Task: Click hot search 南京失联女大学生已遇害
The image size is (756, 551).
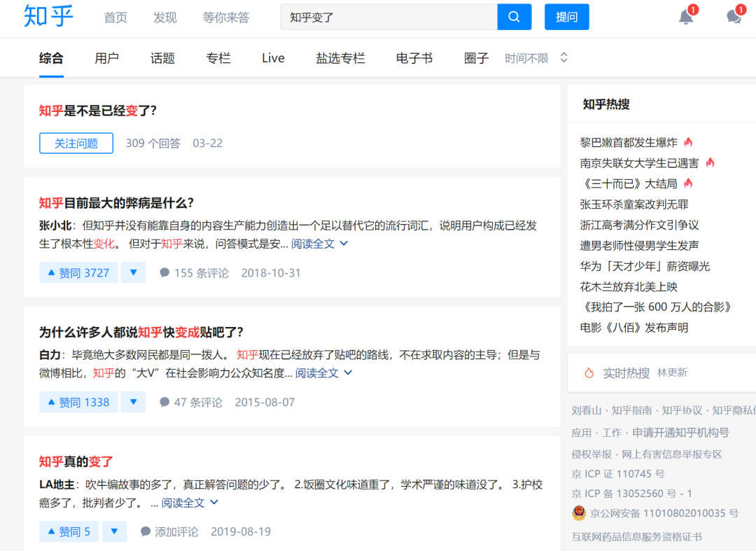Action: [x=639, y=163]
